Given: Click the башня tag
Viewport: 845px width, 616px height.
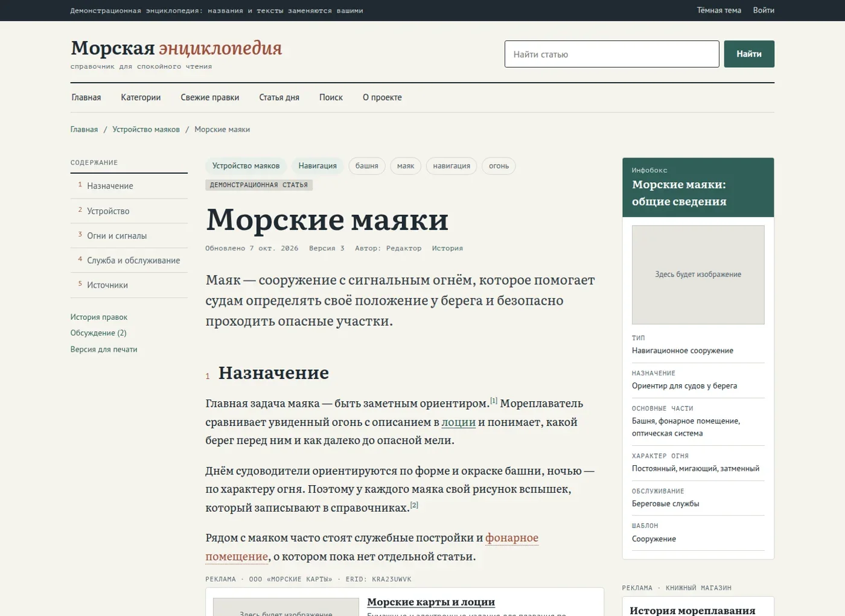Looking at the screenshot, I should (367, 166).
